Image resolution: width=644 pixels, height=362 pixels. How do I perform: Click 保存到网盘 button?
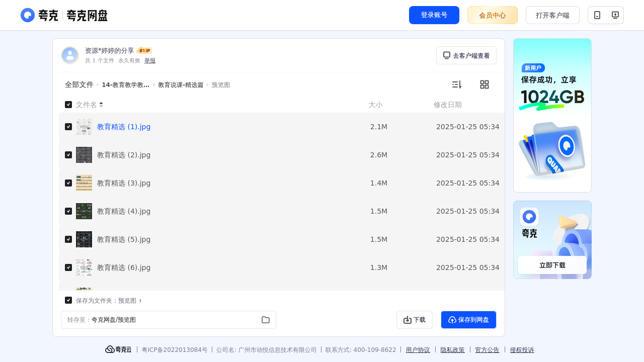[x=468, y=320]
